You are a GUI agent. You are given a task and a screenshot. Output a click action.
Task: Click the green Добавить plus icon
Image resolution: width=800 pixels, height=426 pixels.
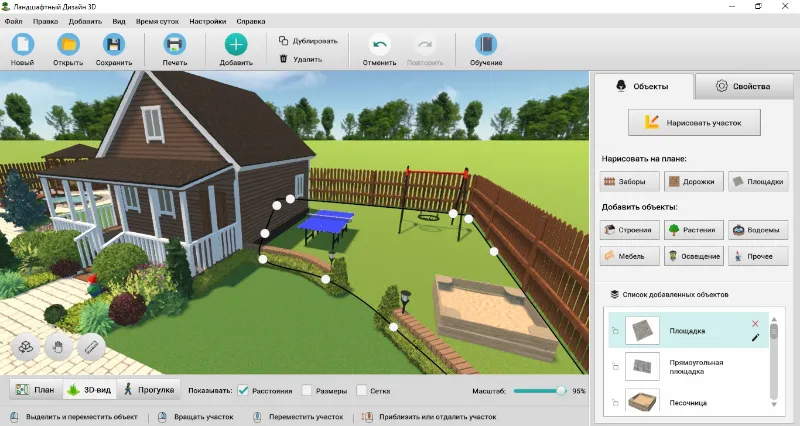[x=236, y=44]
